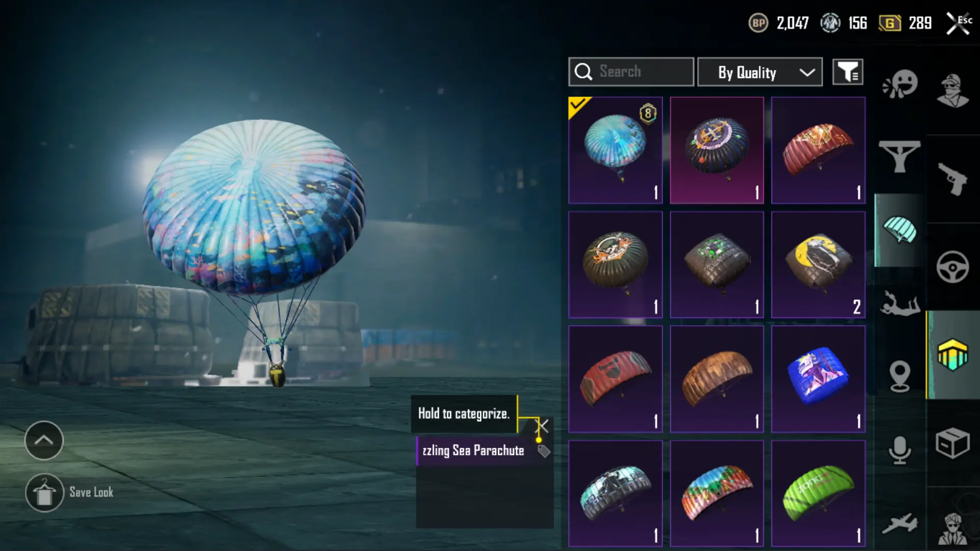Screen dimensions: 980x551
Task: Open the filter funnel button
Action: [848, 72]
